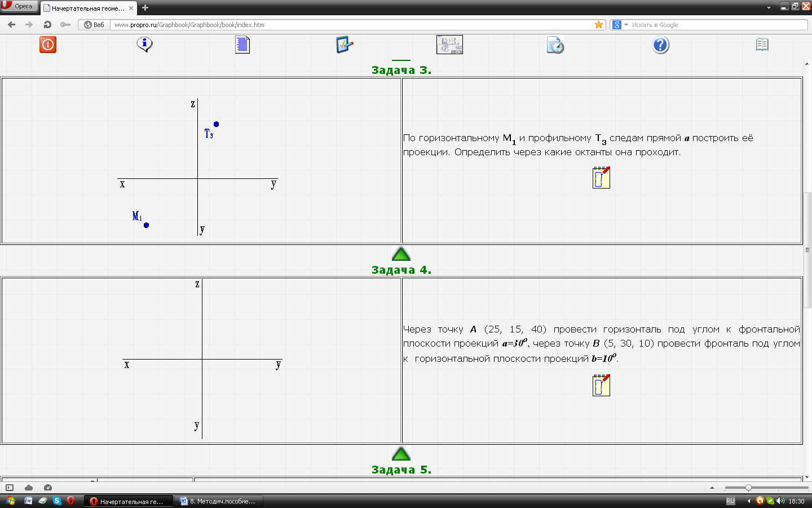Open the text document page icon

242,45
